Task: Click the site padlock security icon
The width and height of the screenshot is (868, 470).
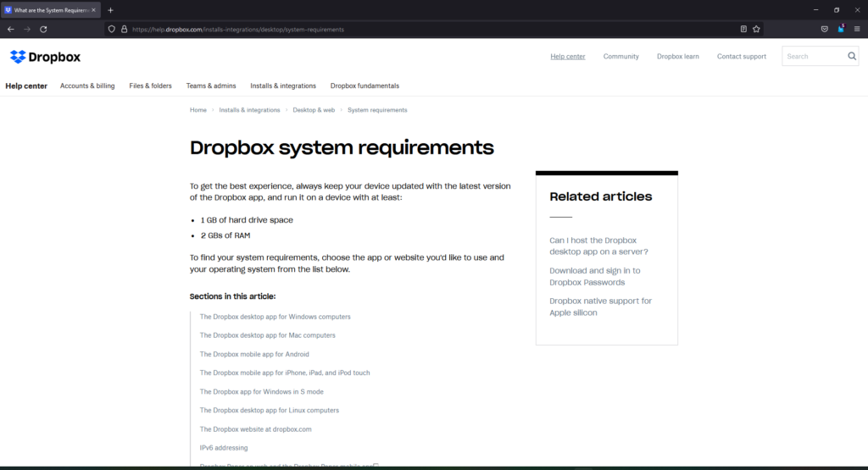Action: (124, 30)
